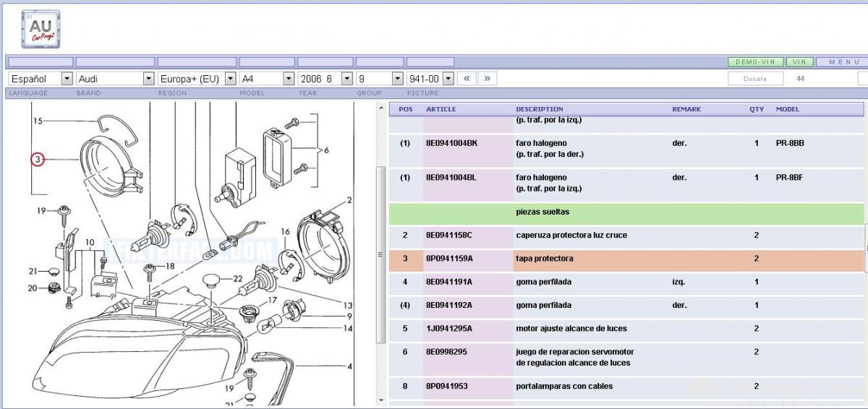868x409 pixels.
Task: Click the number 44 link
Action: coord(800,78)
